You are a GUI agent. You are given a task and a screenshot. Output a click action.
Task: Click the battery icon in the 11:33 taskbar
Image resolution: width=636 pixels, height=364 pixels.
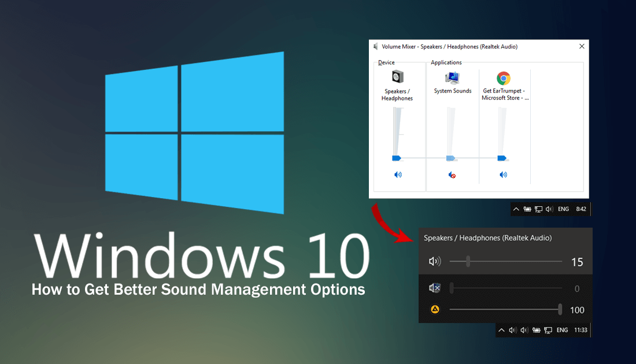536,330
